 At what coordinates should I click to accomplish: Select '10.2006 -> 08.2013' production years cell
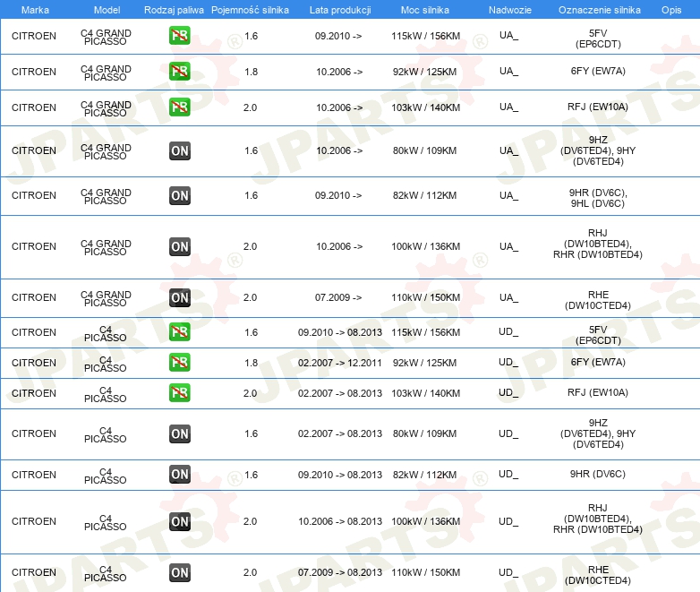click(340, 521)
